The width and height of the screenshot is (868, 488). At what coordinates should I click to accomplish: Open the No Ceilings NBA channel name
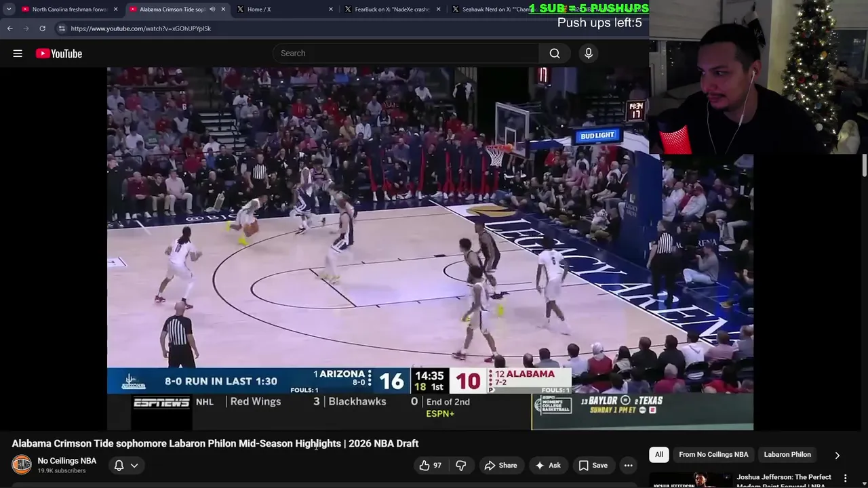[x=67, y=461]
